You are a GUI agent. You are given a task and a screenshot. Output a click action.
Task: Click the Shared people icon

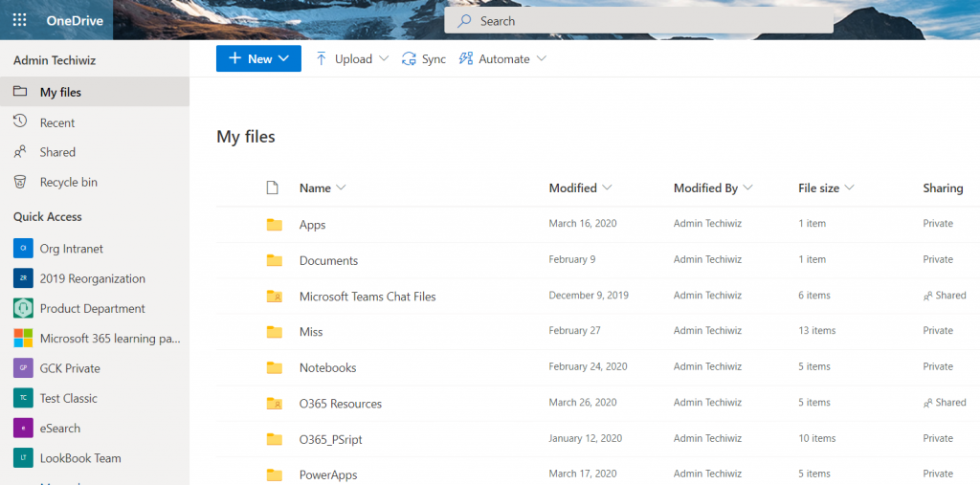pos(20,152)
